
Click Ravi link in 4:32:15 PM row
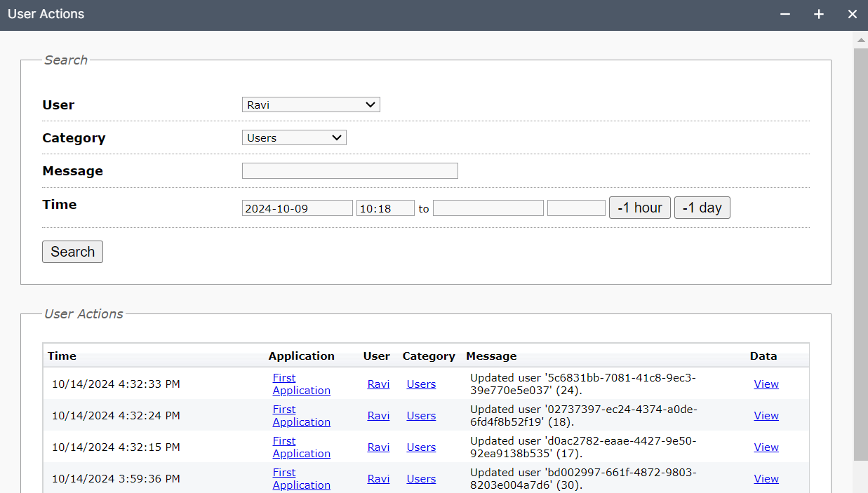pos(378,447)
